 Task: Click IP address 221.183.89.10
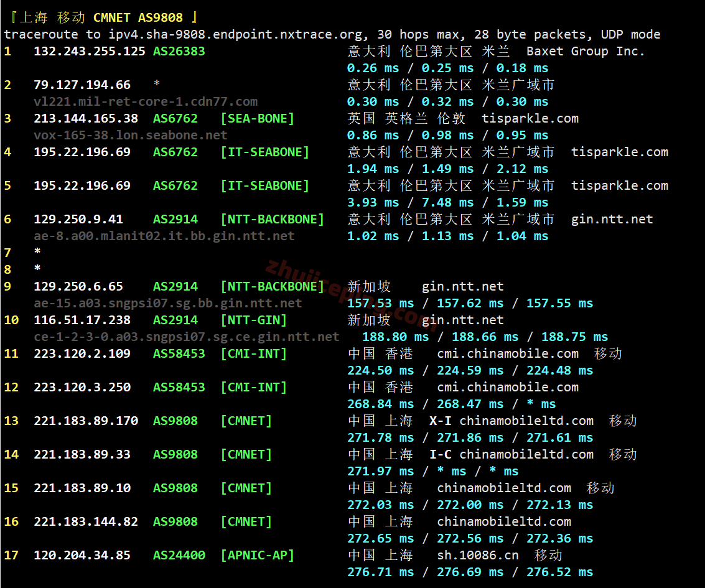82,488
